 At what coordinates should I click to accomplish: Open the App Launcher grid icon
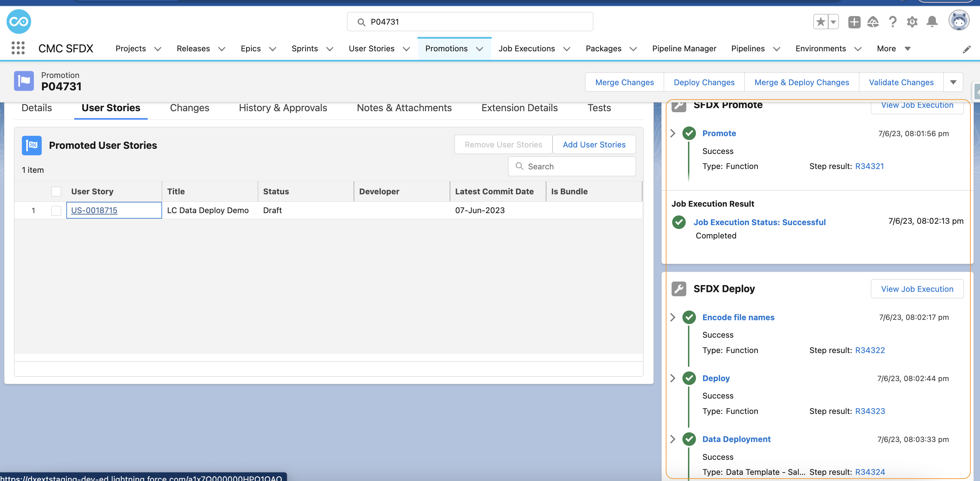coord(18,48)
